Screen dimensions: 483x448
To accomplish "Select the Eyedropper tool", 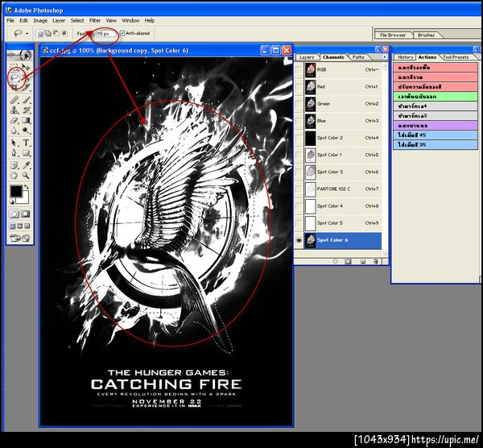I will (x=26, y=165).
